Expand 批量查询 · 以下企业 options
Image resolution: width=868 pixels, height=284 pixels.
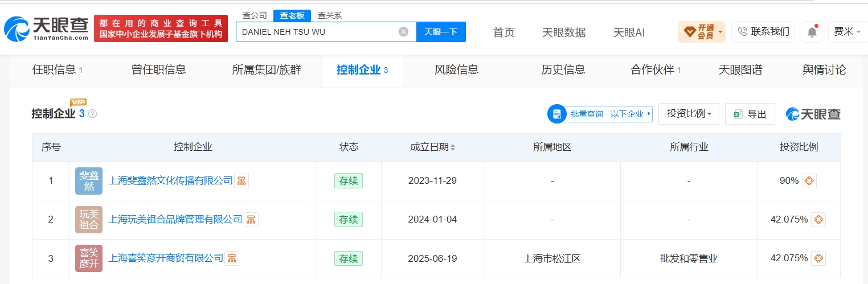600,114
